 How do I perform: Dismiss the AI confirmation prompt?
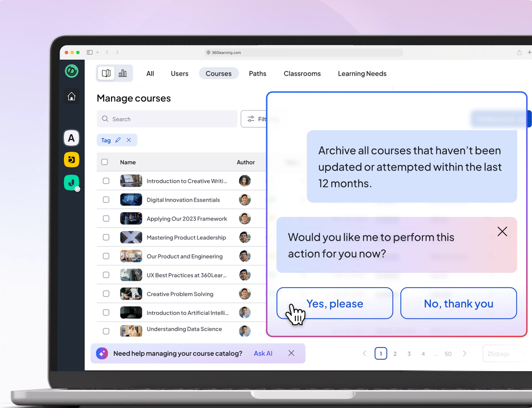point(502,231)
